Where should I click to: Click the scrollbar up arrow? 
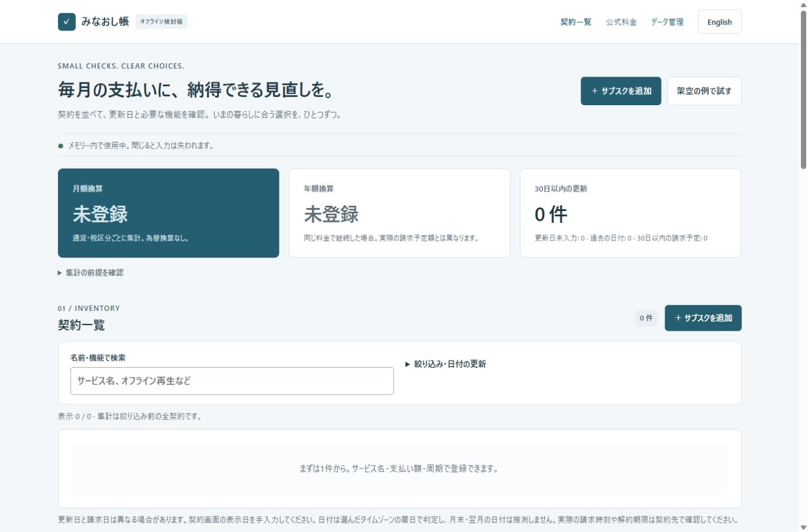pyautogui.click(x=803, y=5)
